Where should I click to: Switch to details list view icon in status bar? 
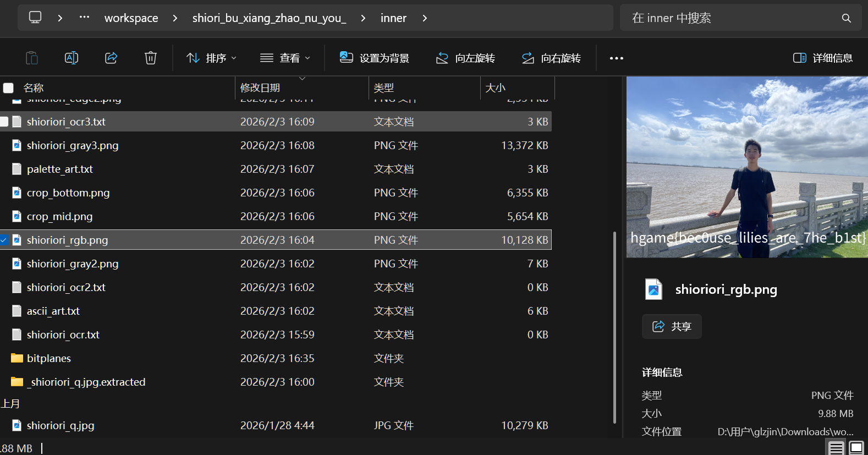click(x=836, y=448)
